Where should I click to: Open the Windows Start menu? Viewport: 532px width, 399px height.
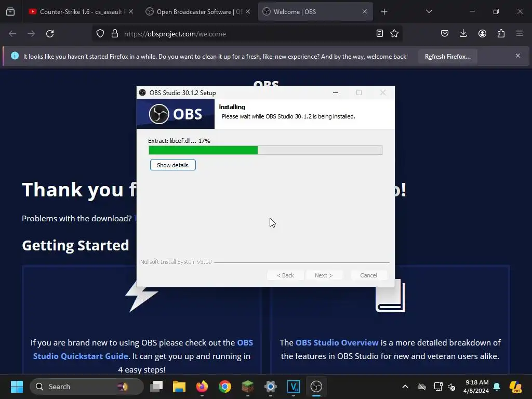click(x=17, y=387)
